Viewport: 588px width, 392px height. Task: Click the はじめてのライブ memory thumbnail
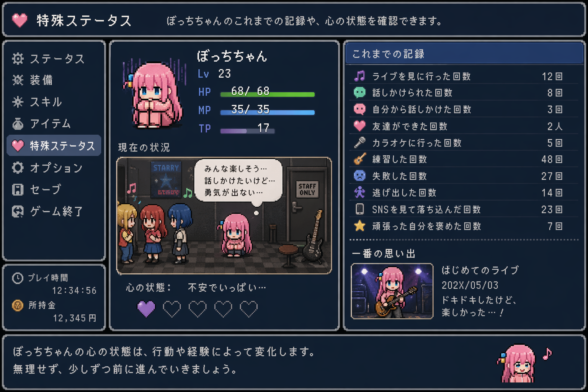click(392, 291)
